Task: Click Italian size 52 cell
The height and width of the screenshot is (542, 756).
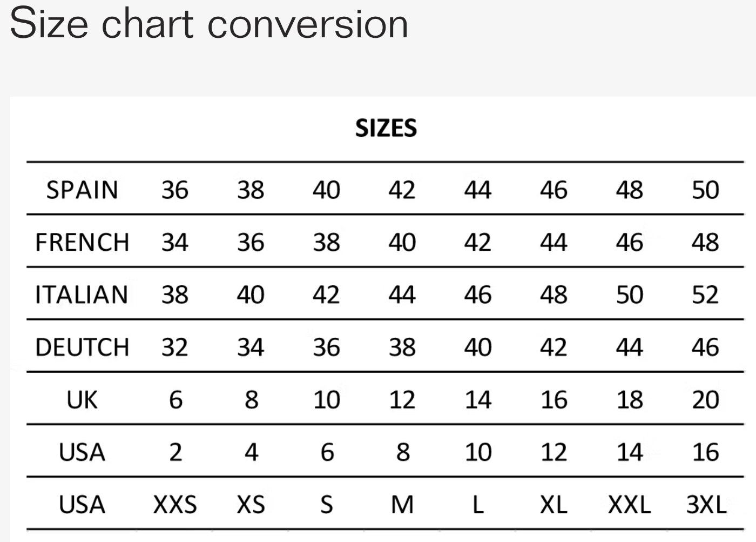Action: pyautogui.click(x=706, y=295)
